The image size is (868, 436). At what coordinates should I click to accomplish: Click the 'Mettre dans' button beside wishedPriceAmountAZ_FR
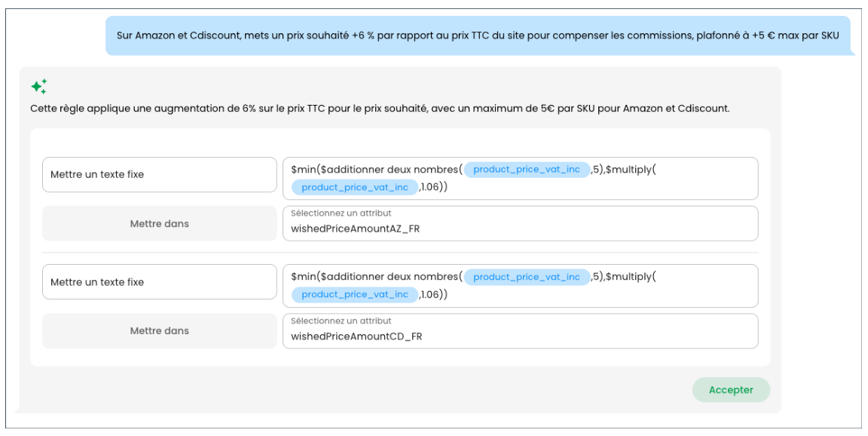160,223
